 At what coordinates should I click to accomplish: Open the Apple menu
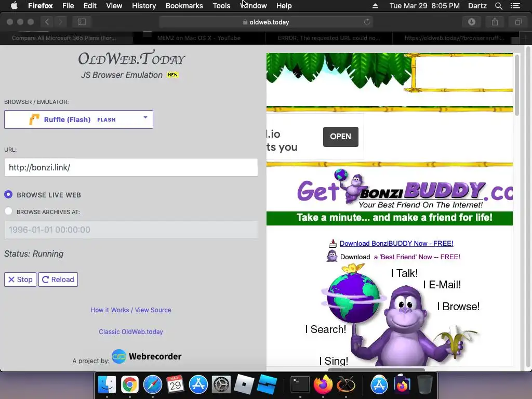(x=14, y=5)
